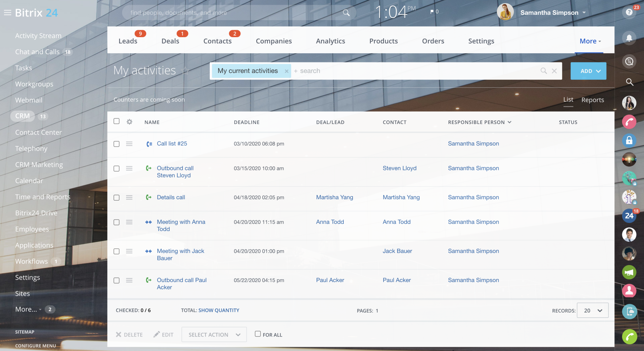Enable the FOR ALL checkbox
This screenshot has width=644, height=351.
pyautogui.click(x=258, y=334)
